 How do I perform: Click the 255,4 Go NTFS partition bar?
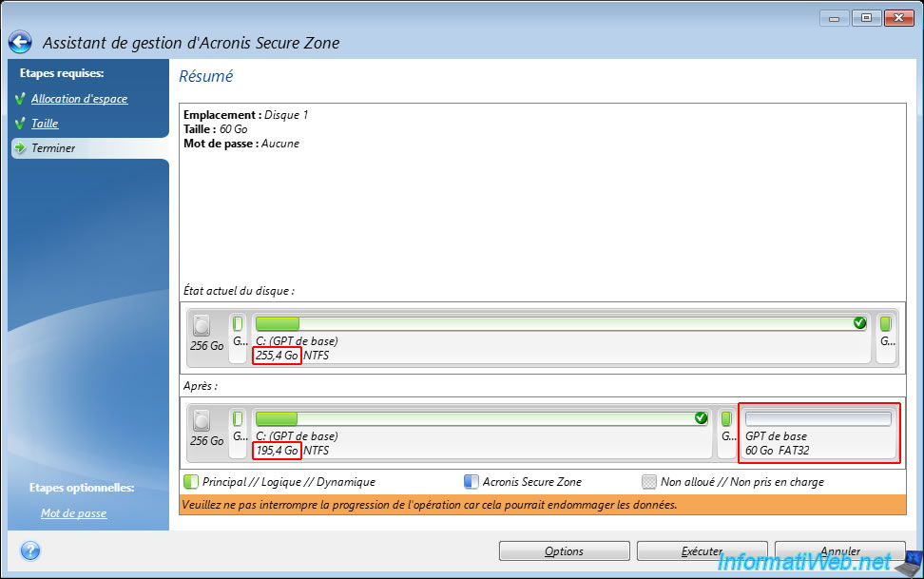[x=561, y=323]
